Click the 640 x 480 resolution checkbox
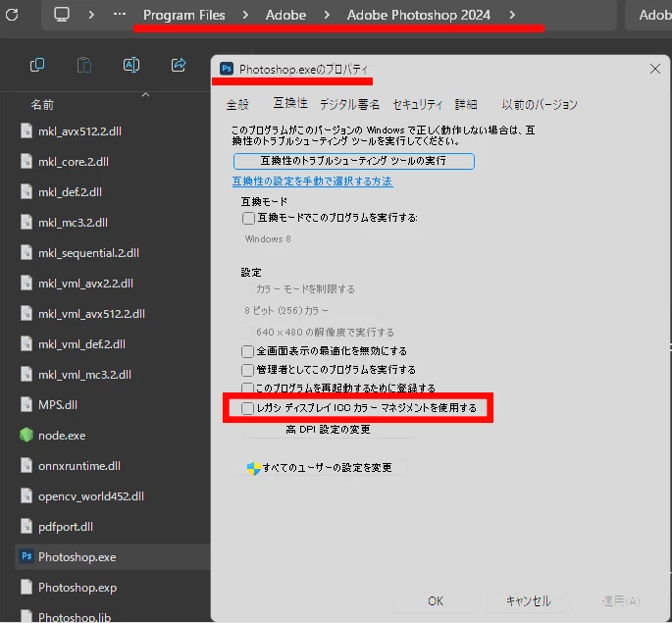This screenshot has height=623, width=672. coord(247,333)
